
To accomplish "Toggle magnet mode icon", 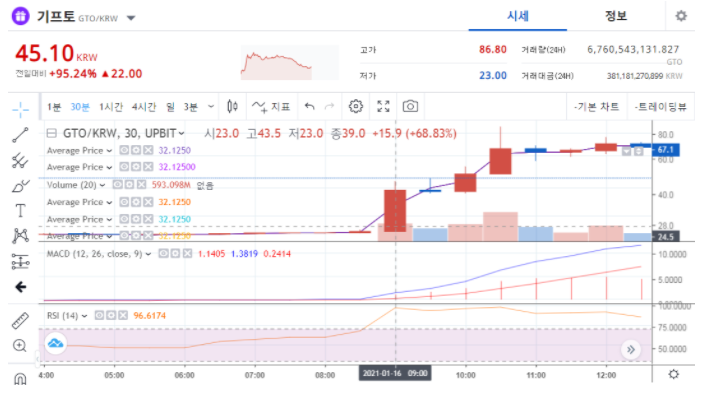I will (20, 378).
